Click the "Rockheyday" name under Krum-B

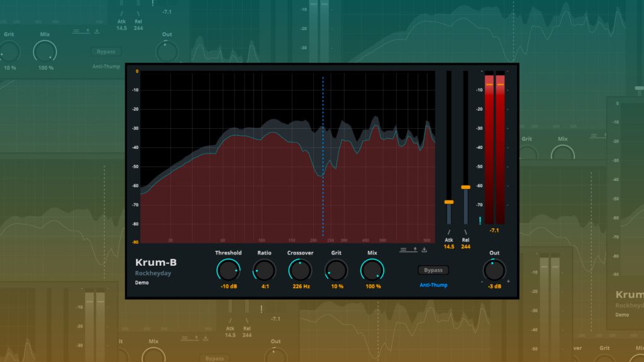point(153,273)
